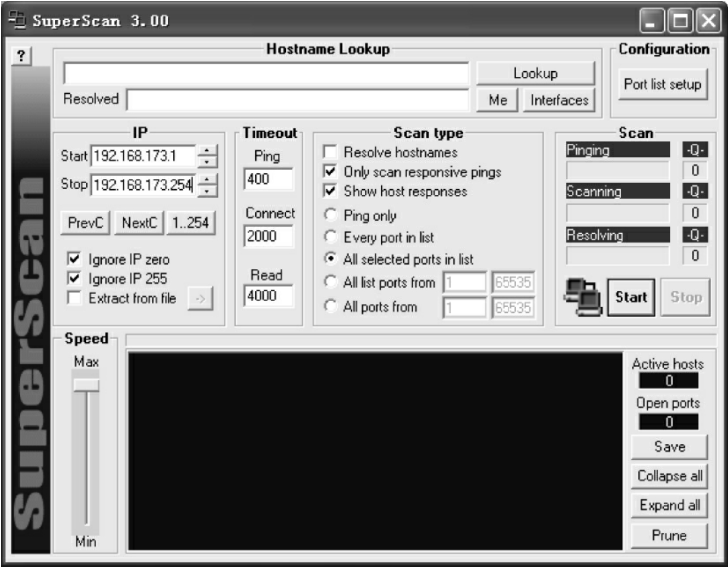This screenshot has width=728, height=567.
Task: Decrease Start IP with the down spinner
Action: click(208, 162)
